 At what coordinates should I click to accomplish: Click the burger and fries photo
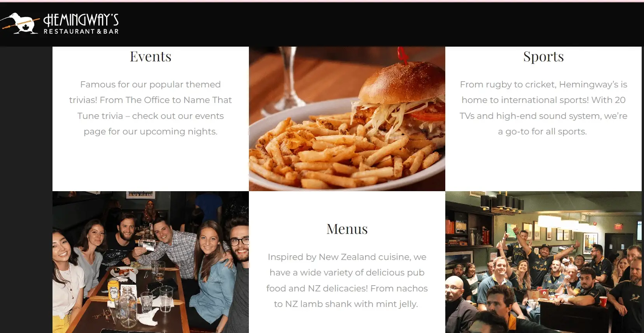pos(347,119)
